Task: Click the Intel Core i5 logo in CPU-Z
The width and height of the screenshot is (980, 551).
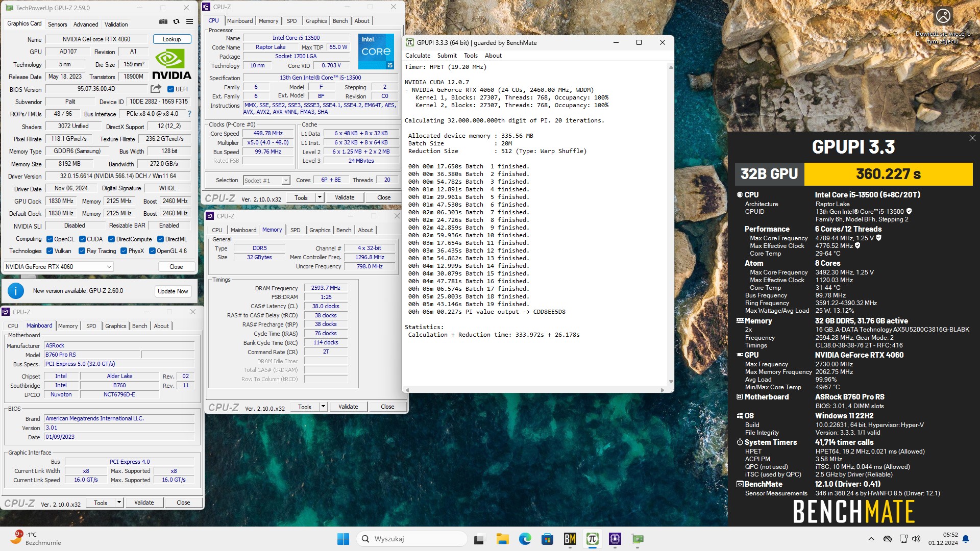Action: point(376,52)
